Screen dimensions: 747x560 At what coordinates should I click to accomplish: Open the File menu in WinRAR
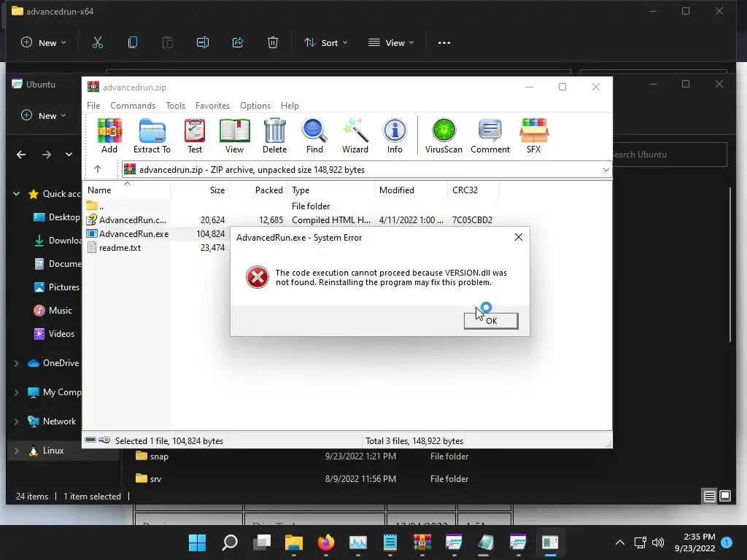point(93,105)
